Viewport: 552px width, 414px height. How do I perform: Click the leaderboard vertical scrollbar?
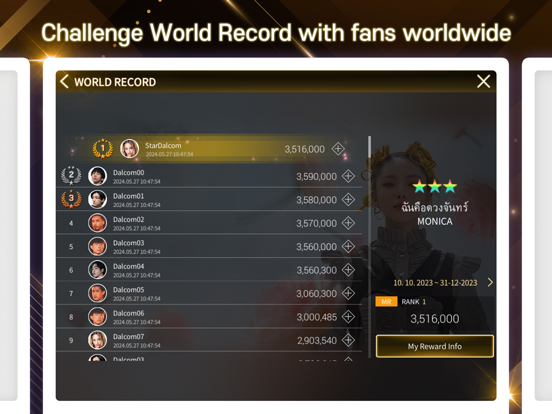[369, 246]
